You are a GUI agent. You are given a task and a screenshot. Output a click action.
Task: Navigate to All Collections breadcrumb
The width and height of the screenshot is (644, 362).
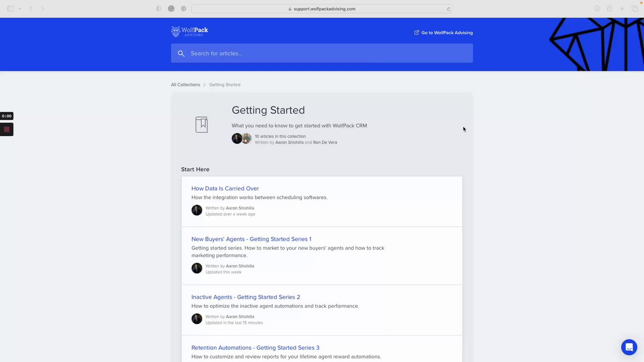point(186,84)
